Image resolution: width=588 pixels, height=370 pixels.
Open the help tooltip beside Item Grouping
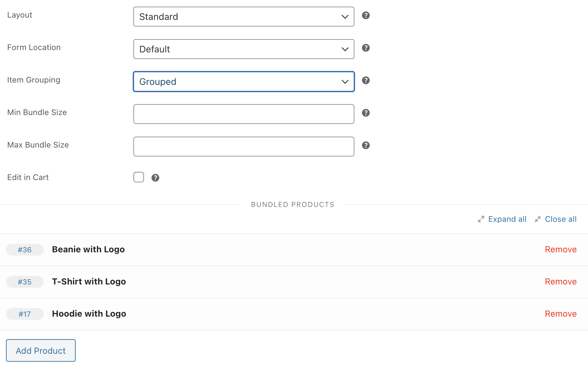pos(366,80)
